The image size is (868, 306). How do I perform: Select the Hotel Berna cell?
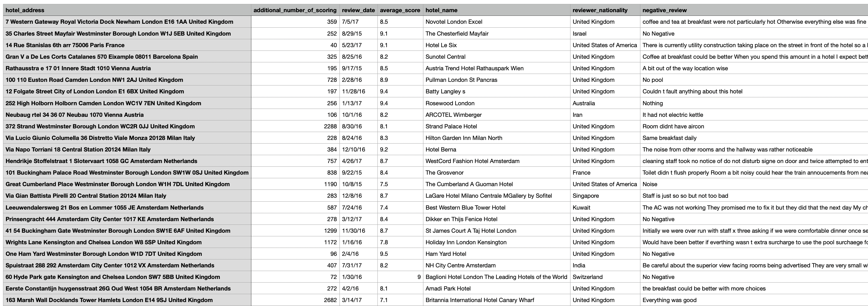(x=497, y=149)
